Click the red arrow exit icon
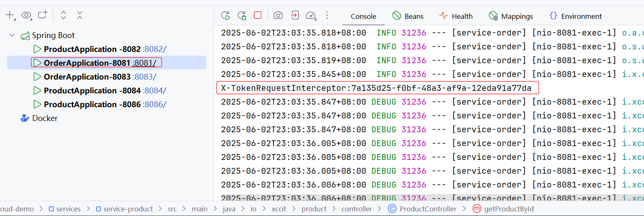This screenshot has height=216, width=644. pos(295,15)
